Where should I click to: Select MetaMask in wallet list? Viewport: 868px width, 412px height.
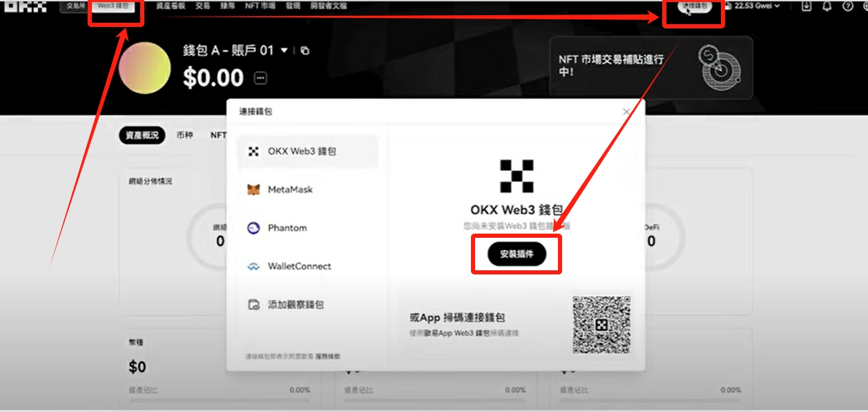pyautogui.click(x=308, y=189)
